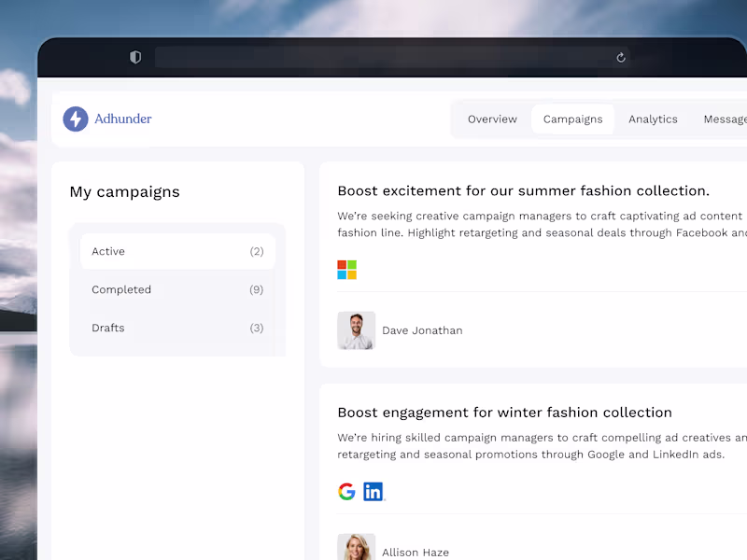Switch to the Overview tab
Viewport: 747px width, 560px height.
[x=492, y=119]
